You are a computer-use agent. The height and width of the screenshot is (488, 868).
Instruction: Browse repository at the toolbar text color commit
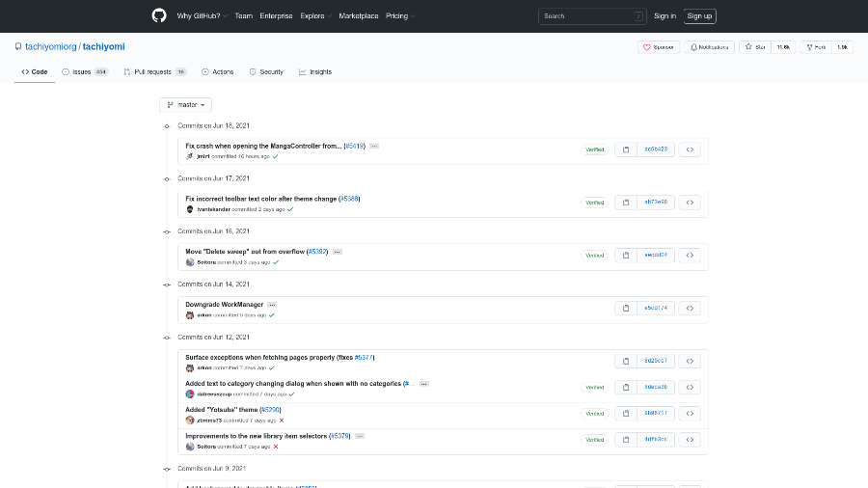[x=690, y=203]
